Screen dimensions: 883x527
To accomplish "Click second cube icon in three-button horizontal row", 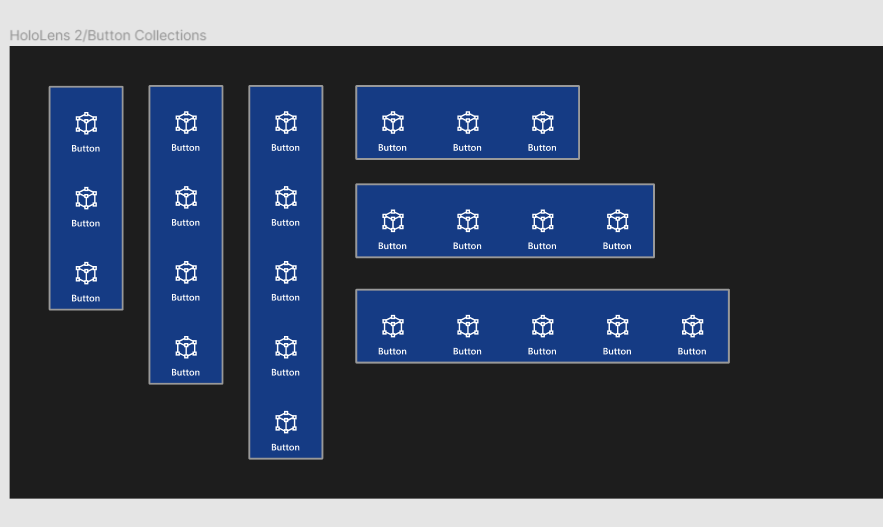I will 468,123.
